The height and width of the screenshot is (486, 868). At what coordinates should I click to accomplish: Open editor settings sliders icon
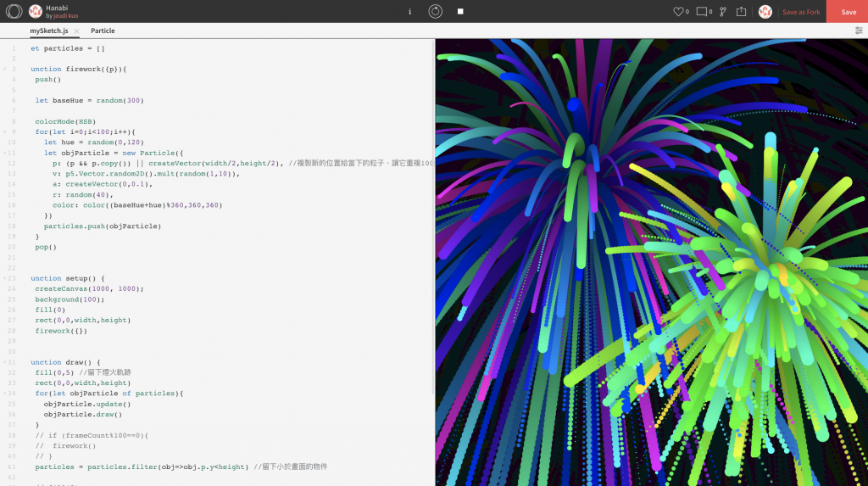[859, 31]
